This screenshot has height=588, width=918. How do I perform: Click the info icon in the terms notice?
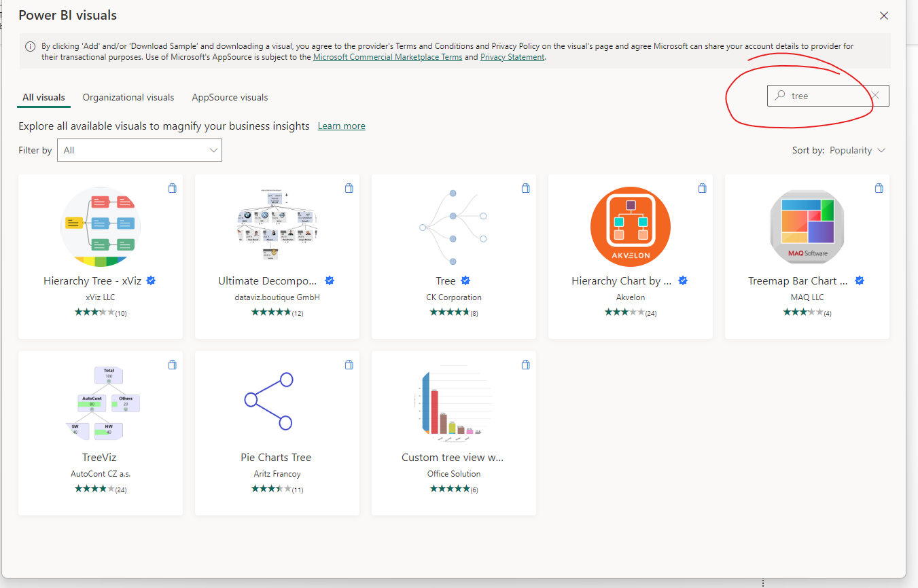coord(31,47)
